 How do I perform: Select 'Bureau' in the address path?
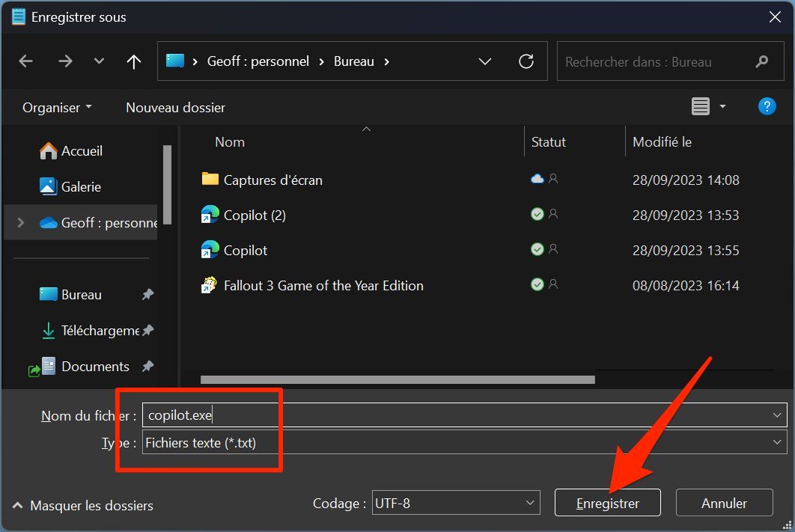pyautogui.click(x=353, y=61)
